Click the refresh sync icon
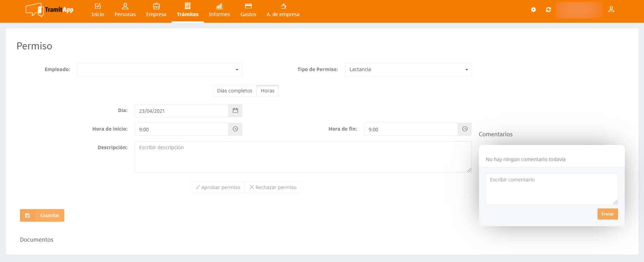 (x=548, y=10)
